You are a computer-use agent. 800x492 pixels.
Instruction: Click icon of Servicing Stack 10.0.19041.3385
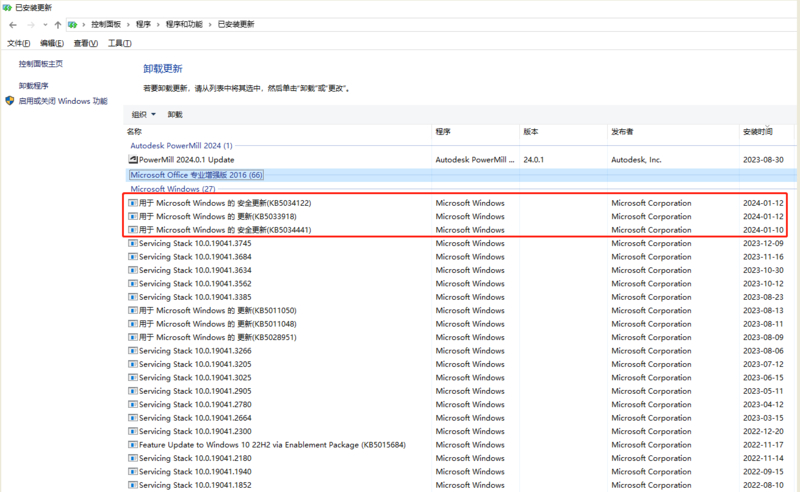pos(133,297)
